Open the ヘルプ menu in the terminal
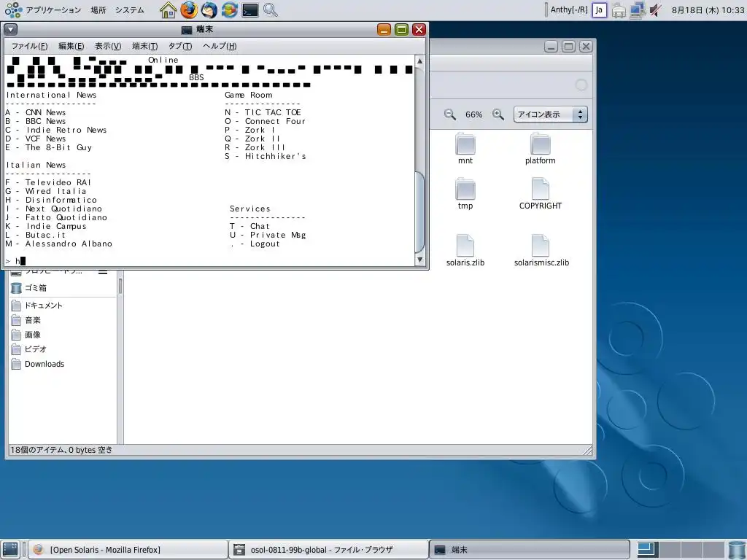Screen dimensions: 747x560 pos(220,46)
